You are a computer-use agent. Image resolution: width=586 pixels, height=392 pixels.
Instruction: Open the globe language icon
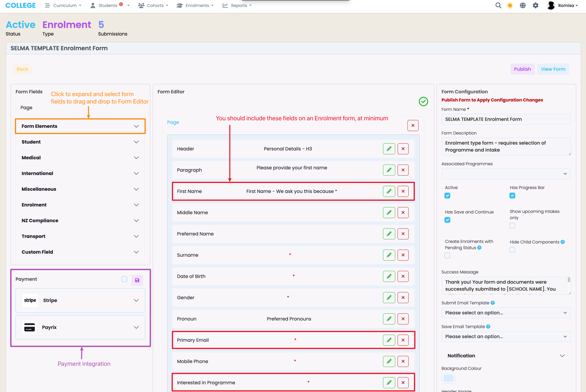pos(523,5)
